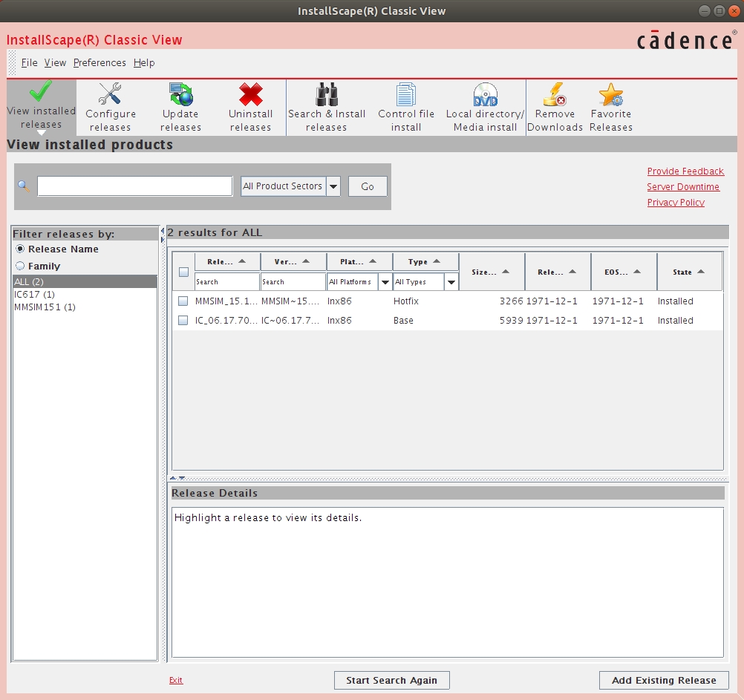This screenshot has width=744, height=700.
Task: Open Configure releases tool
Action: 110,107
